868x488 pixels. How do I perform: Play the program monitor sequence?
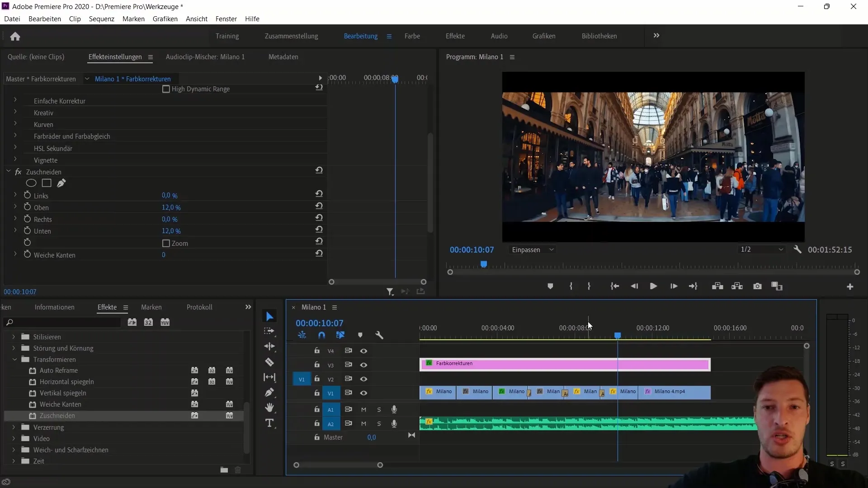[653, 286]
